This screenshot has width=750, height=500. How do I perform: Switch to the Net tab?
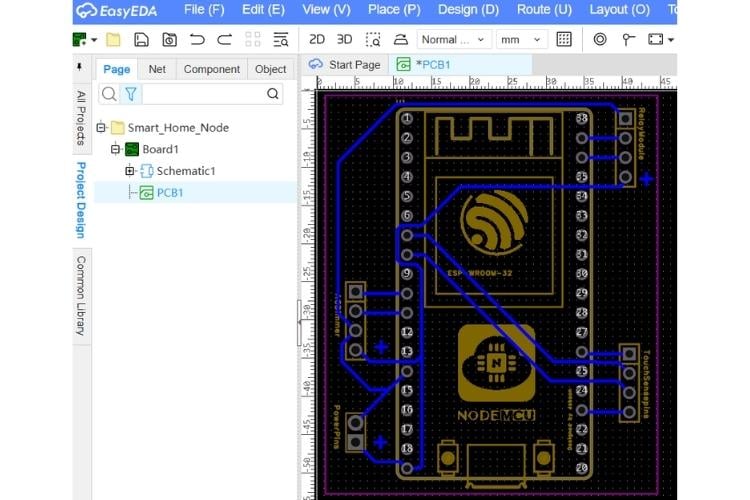pyautogui.click(x=157, y=69)
